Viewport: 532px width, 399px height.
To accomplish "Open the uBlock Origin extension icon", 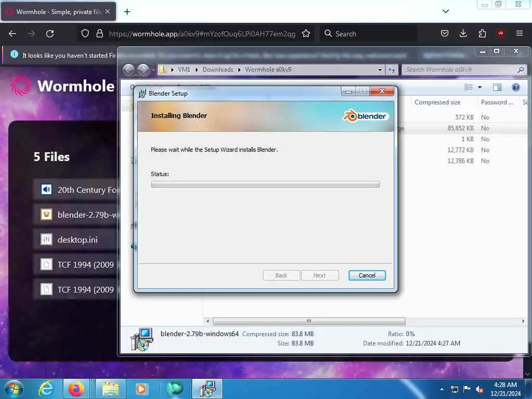I will [x=501, y=33].
